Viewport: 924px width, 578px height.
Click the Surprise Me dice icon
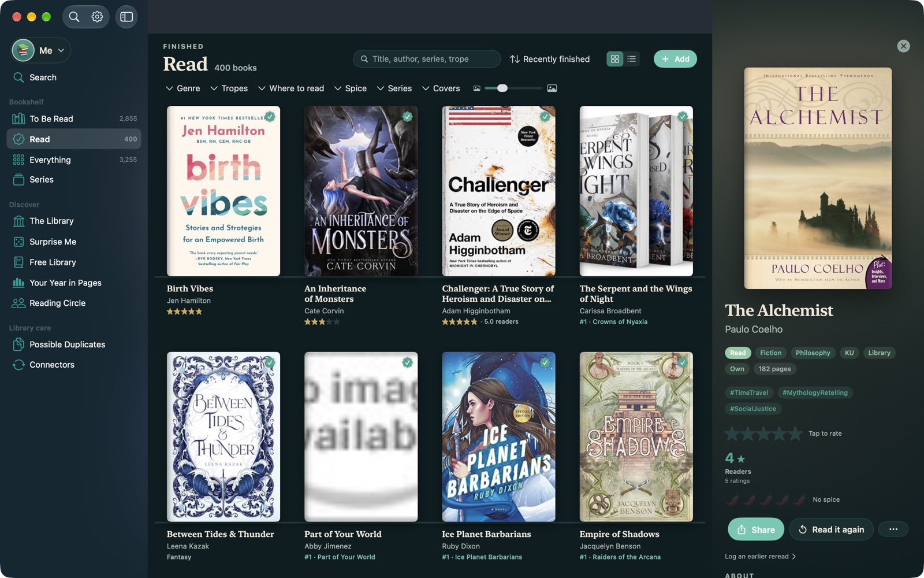(x=19, y=242)
